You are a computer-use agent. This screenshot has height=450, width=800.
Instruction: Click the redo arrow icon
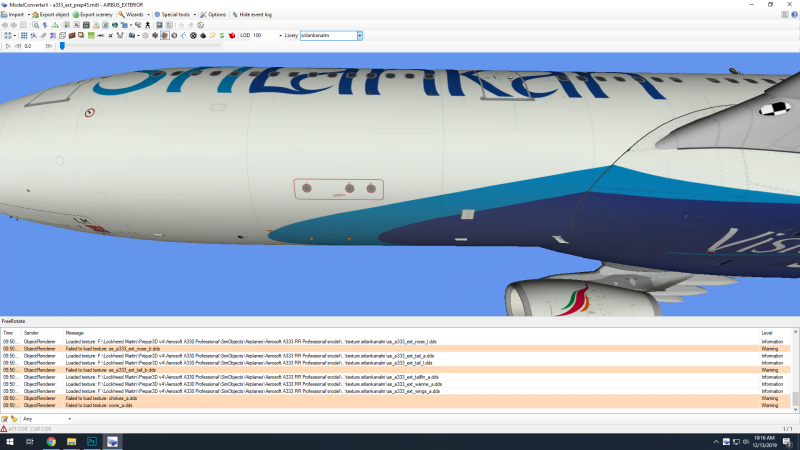click(x=191, y=25)
